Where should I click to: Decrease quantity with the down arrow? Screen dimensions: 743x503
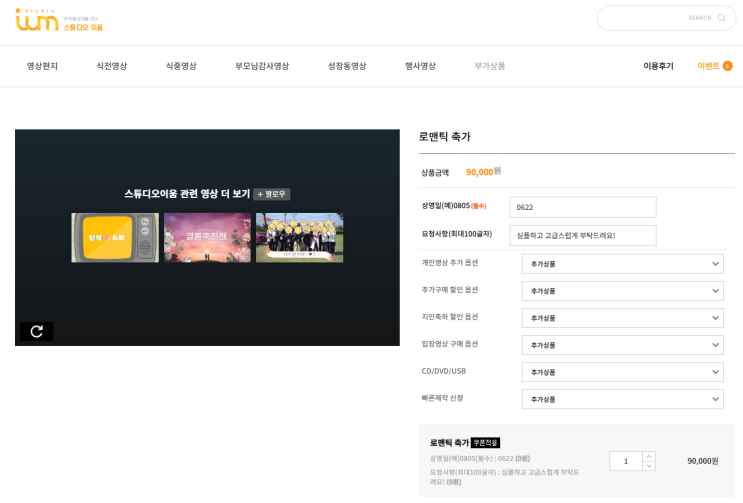(x=649, y=466)
